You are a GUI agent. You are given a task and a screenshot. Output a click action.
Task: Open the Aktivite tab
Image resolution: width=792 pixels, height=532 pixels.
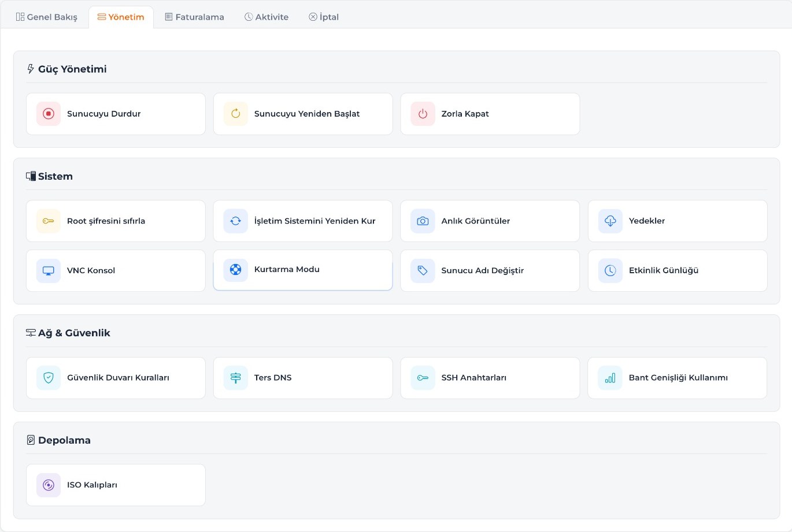tap(267, 17)
